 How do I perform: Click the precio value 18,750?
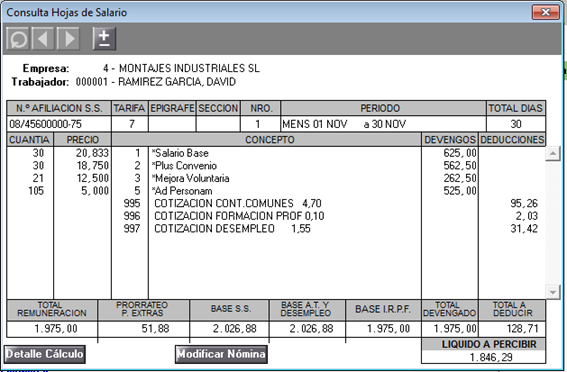92,166
